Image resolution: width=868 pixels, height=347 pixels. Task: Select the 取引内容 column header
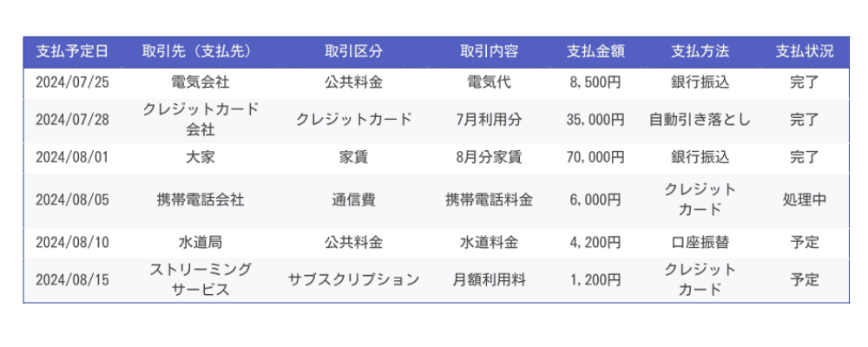click(489, 52)
